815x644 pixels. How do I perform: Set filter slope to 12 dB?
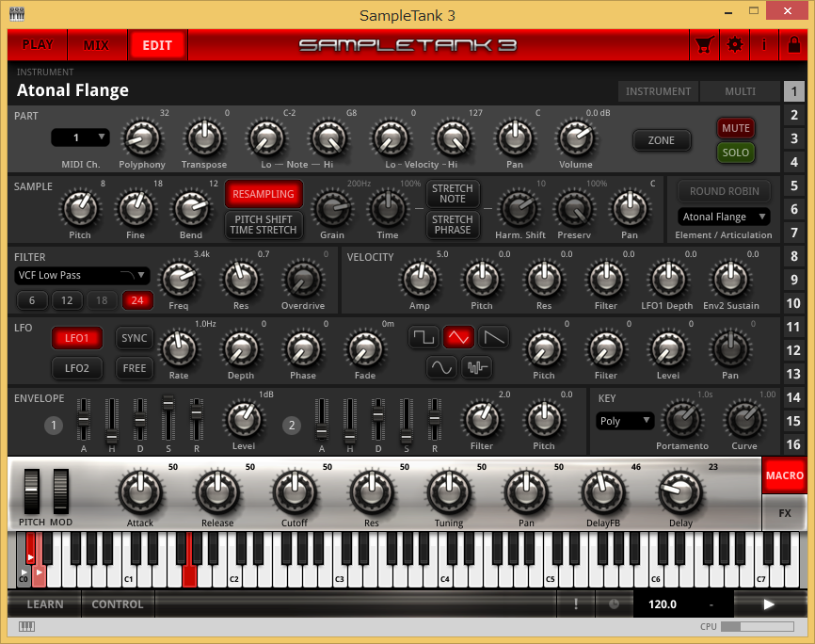[x=67, y=300]
